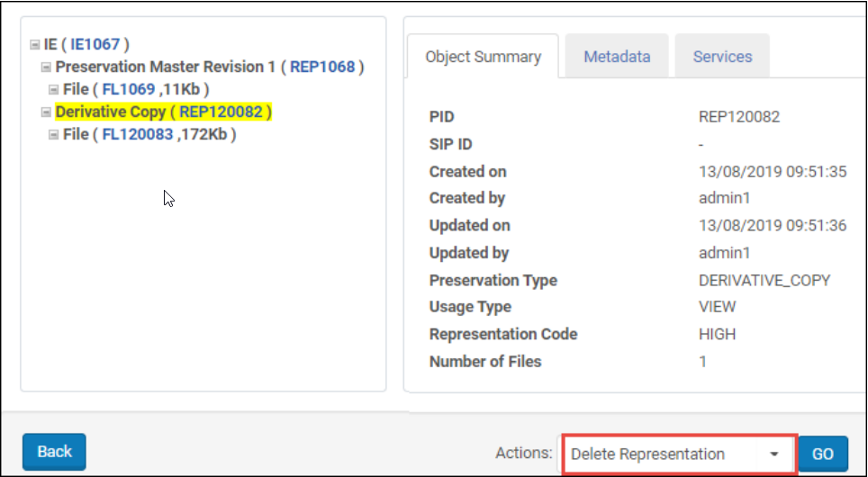Switch to the Metadata tab

coord(617,57)
